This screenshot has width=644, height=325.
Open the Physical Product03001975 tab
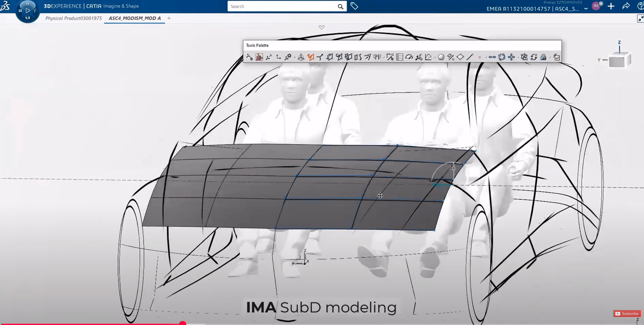coord(73,18)
